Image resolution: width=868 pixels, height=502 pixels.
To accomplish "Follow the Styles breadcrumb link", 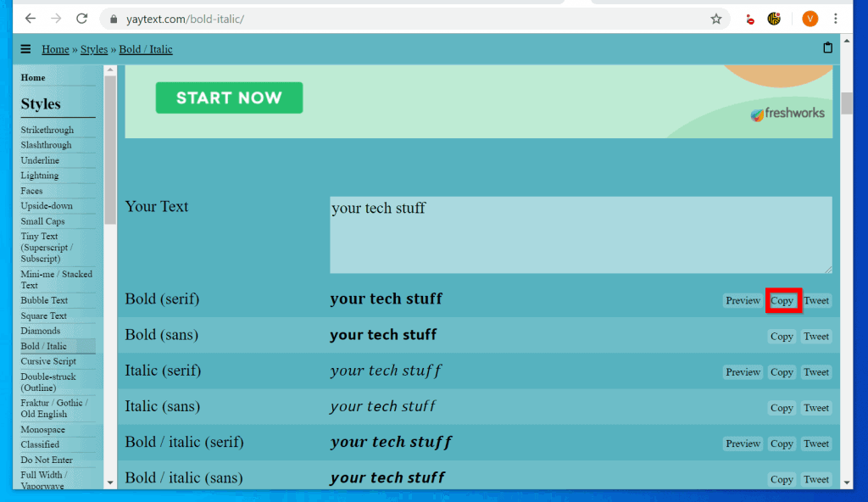I will pos(94,49).
